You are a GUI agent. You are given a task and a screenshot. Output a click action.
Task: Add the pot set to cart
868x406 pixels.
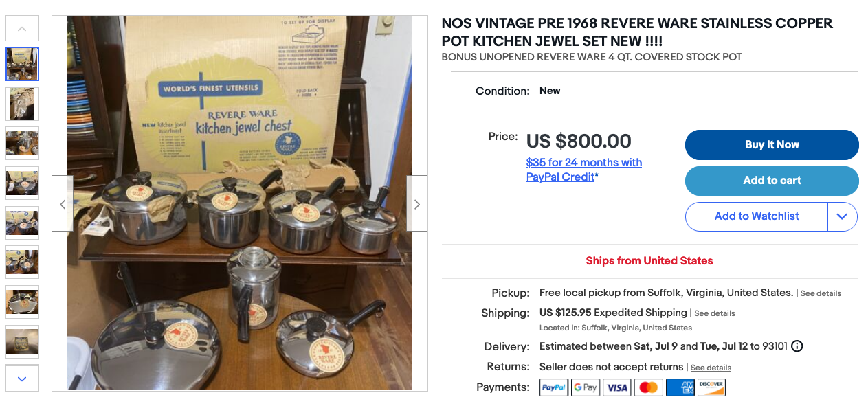click(x=771, y=181)
